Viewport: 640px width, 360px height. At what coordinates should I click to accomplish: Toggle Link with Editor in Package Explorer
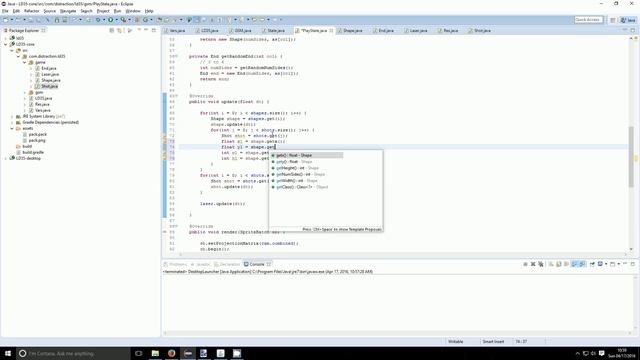(x=119, y=30)
